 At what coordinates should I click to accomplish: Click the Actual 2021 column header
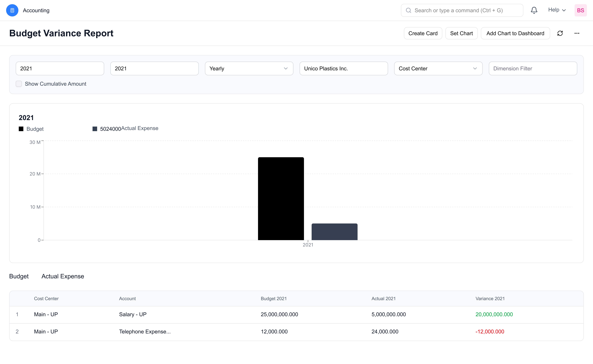point(383,299)
